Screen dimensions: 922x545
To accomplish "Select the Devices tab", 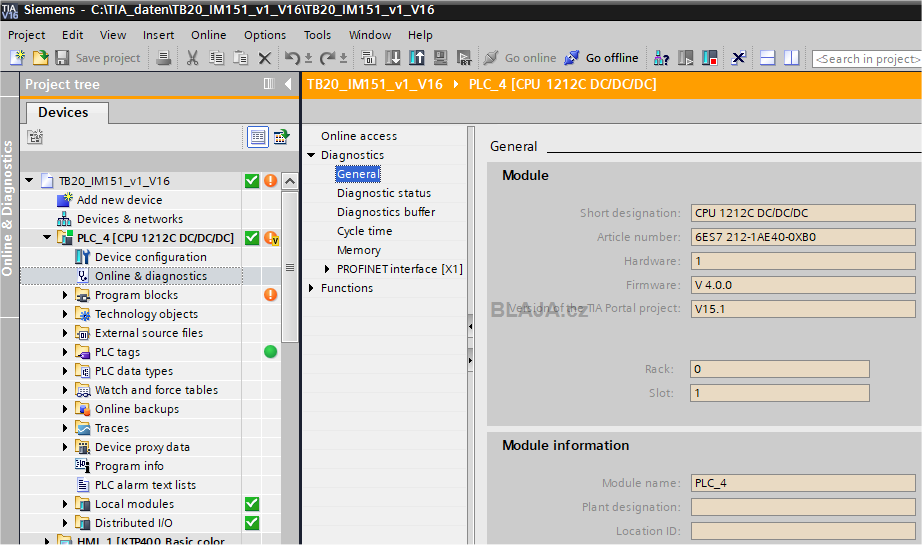I will (x=64, y=112).
